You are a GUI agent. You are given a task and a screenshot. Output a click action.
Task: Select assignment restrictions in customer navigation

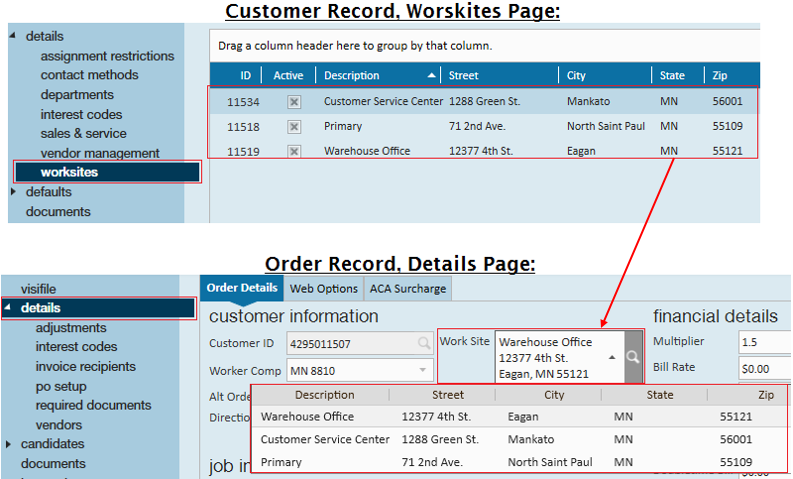coord(107,56)
